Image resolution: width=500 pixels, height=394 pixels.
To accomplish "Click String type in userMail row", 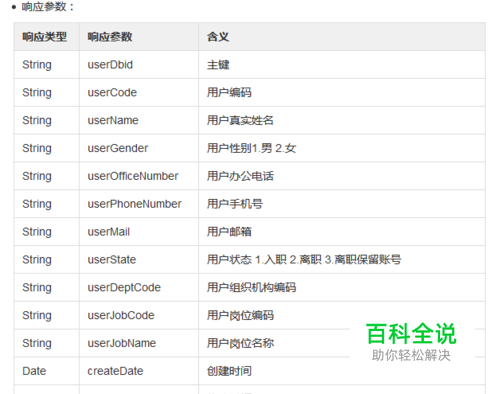I will (x=46, y=232).
